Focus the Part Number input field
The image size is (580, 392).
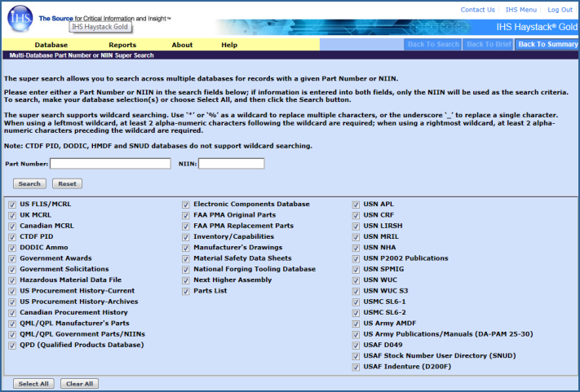(x=110, y=163)
